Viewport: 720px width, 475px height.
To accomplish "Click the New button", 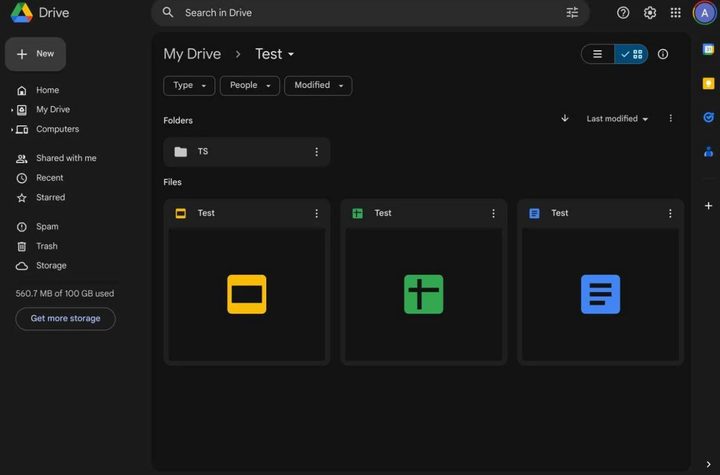I will (x=36, y=54).
